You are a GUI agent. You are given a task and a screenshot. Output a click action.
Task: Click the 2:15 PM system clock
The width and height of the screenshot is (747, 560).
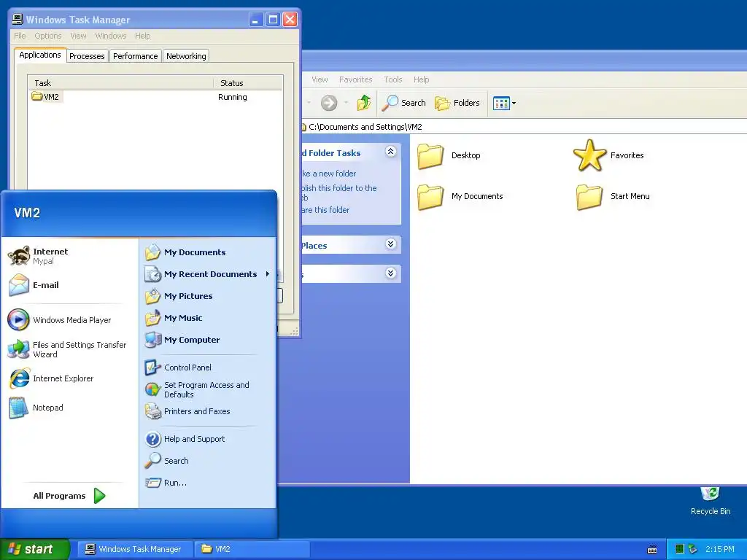click(720, 549)
